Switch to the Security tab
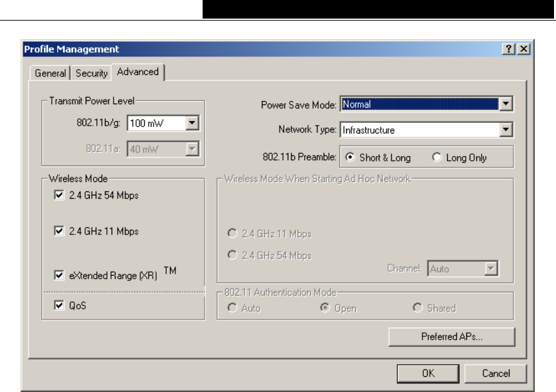The image size is (556, 392). (x=92, y=73)
